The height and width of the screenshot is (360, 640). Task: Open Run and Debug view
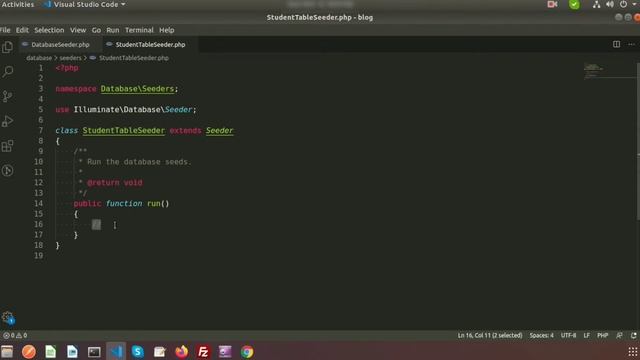(x=7, y=121)
